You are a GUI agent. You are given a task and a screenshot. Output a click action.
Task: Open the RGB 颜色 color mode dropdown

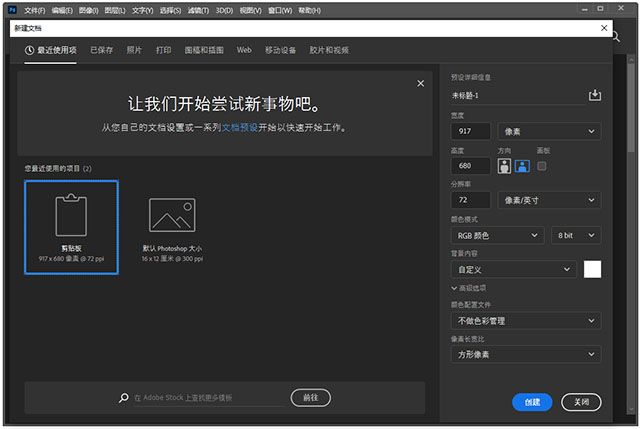497,235
